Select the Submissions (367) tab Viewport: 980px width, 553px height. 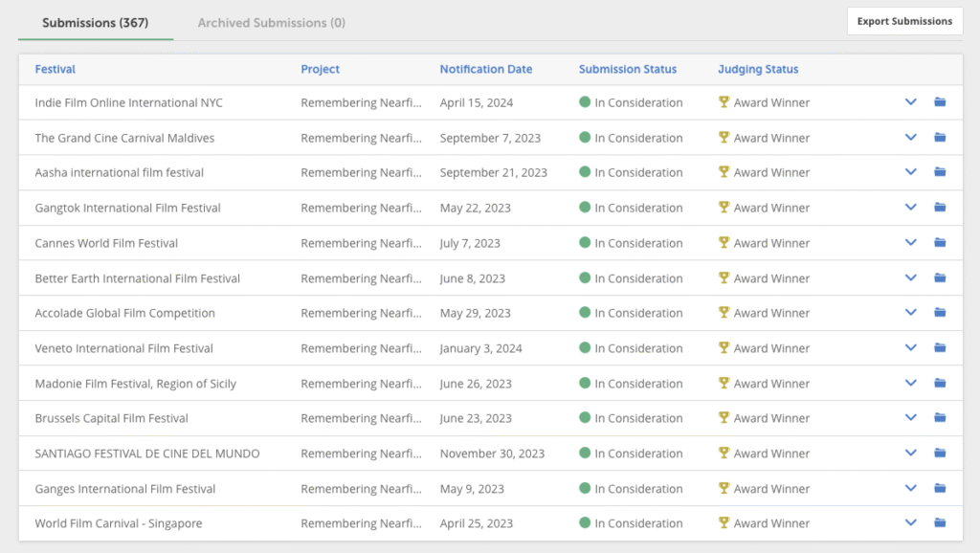pos(95,23)
